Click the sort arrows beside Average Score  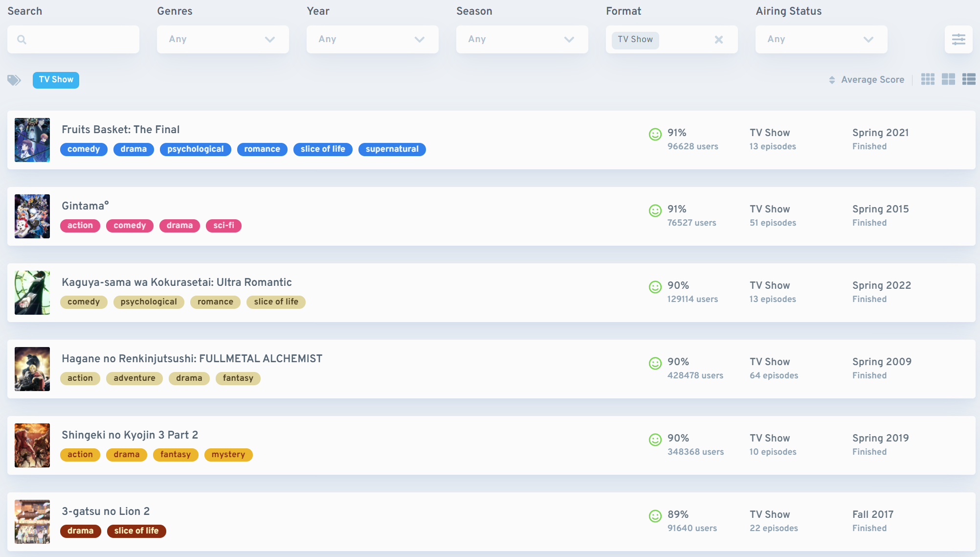[832, 80]
